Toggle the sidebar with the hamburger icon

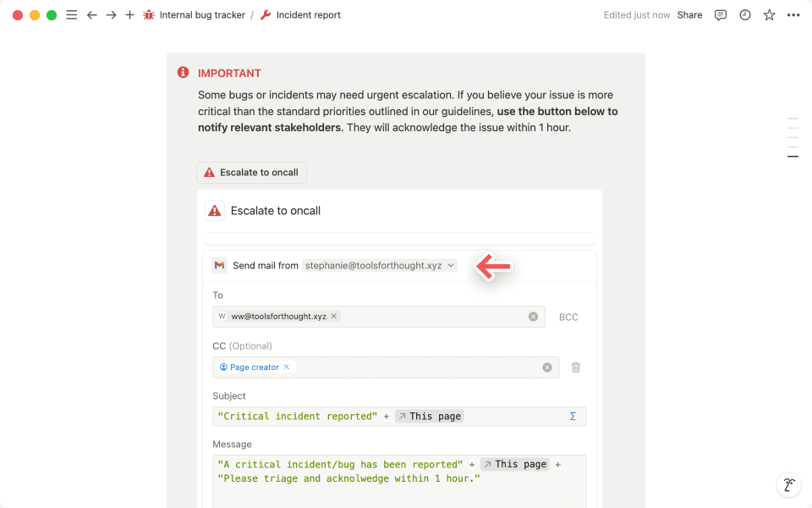[71, 14]
